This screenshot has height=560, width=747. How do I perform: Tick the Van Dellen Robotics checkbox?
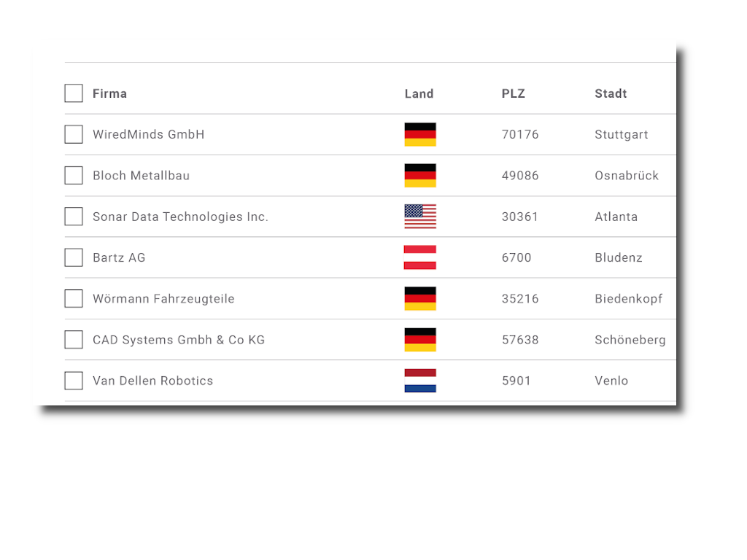74,381
